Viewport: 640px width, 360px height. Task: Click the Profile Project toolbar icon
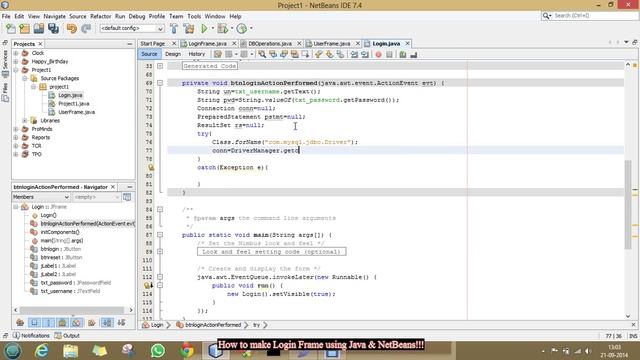point(242,29)
